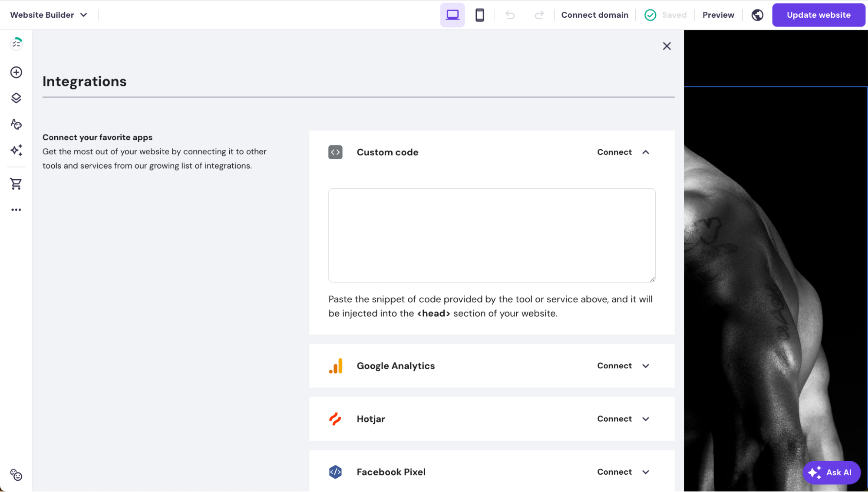Screen dimensions: 868x492
Task: Open the Add element panel
Action: coord(16,72)
